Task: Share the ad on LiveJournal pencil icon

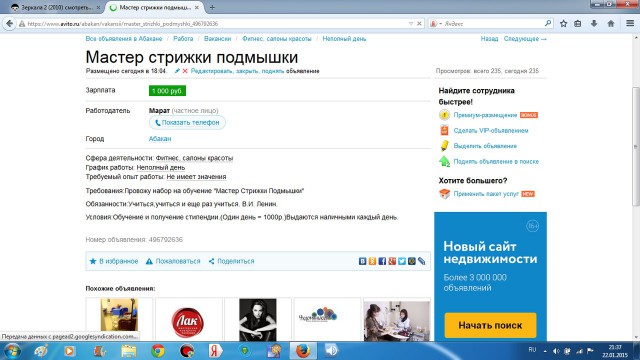Action: [422, 261]
